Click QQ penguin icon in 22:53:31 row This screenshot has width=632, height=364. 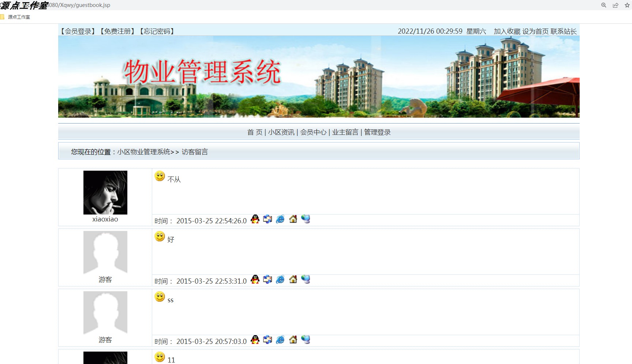point(255,280)
